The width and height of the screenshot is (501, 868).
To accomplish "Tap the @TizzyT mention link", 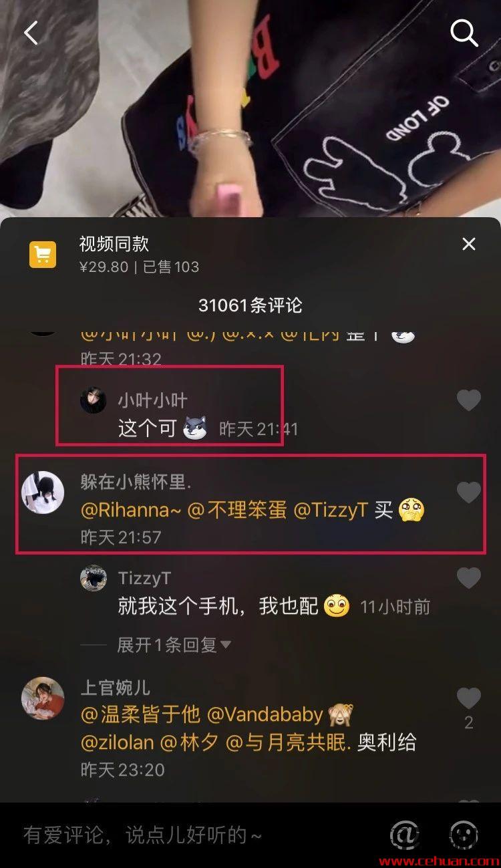I will (x=331, y=511).
